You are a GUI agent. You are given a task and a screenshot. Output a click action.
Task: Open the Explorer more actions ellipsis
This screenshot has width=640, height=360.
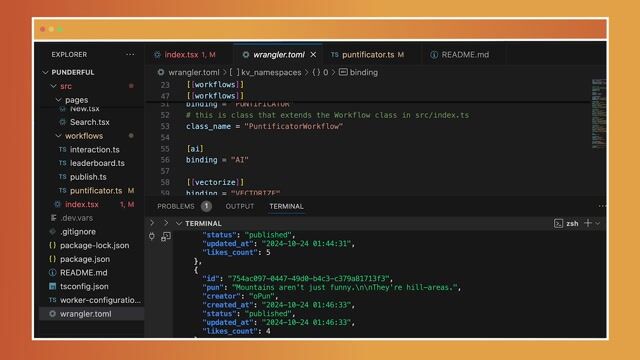click(x=130, y=54)
